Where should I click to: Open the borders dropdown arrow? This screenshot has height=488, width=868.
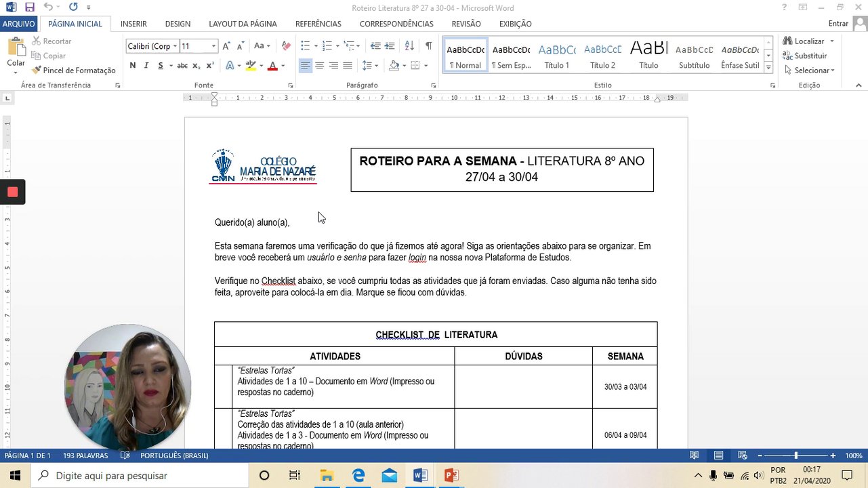tap(426, 66)
